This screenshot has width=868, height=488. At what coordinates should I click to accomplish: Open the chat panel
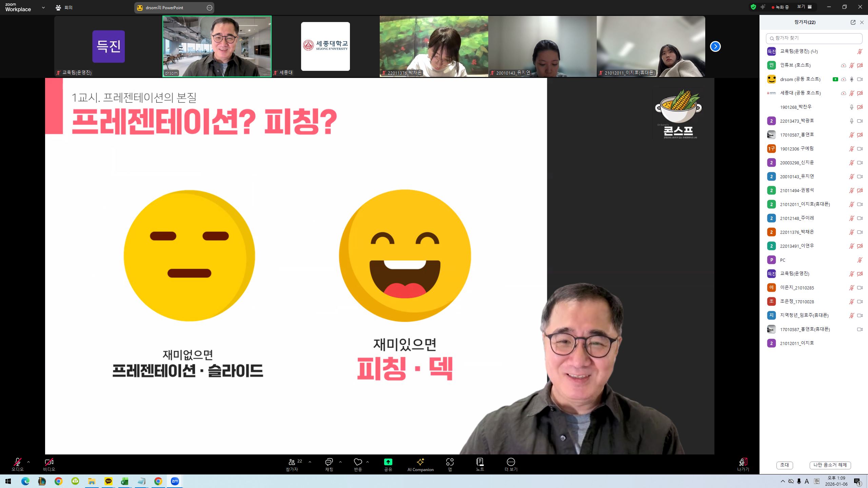[x=329, y=464]
